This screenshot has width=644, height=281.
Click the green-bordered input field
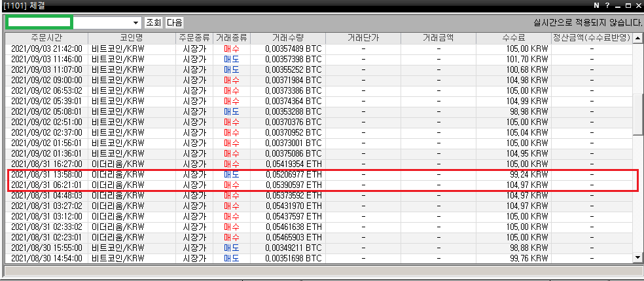(39, 22)
